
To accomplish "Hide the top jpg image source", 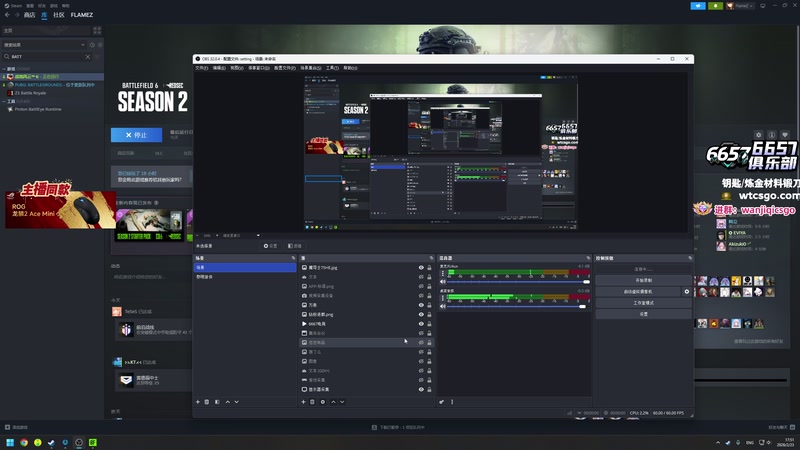I will 421,267.
